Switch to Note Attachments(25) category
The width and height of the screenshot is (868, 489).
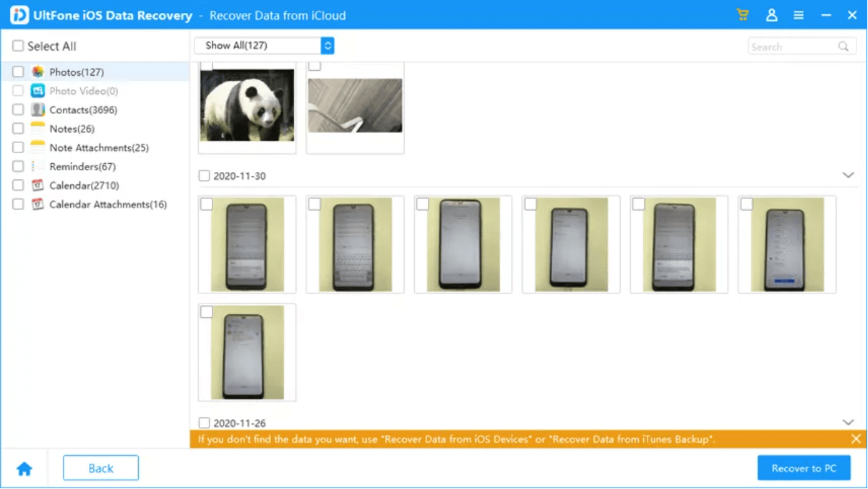click(x=99, y=147)
